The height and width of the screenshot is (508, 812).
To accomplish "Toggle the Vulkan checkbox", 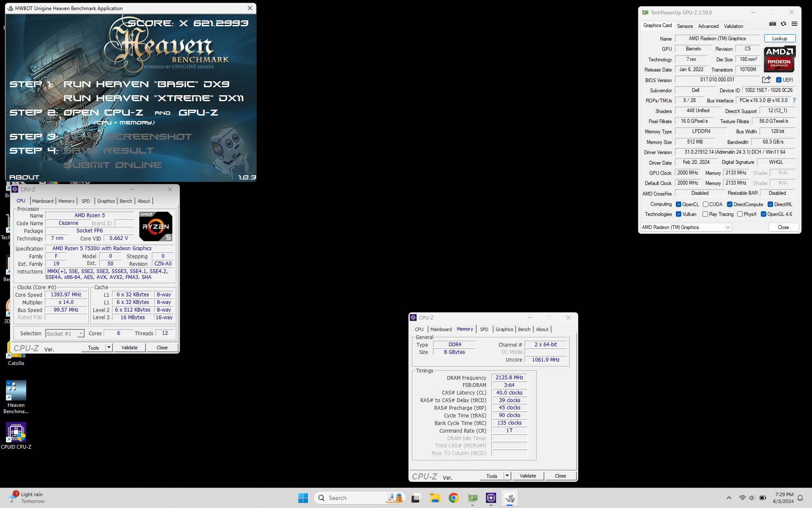I will click(678, 214).
